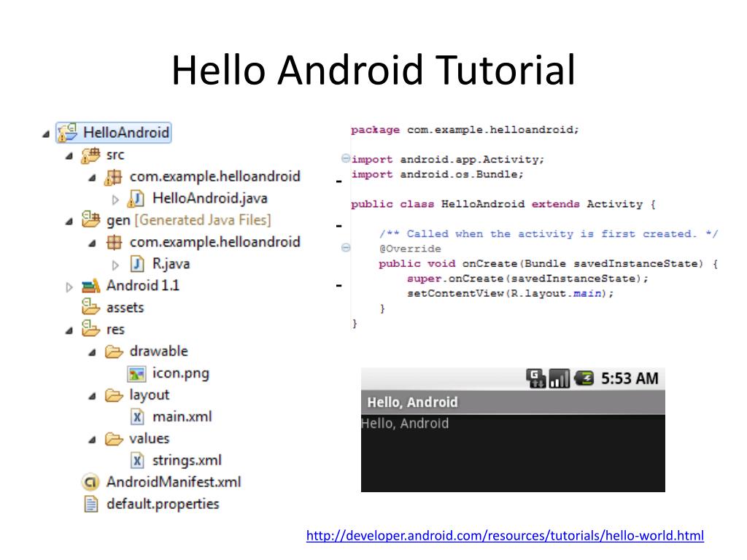
Task: Click the gen generated folder icon
Action: (x=90, y=219)
